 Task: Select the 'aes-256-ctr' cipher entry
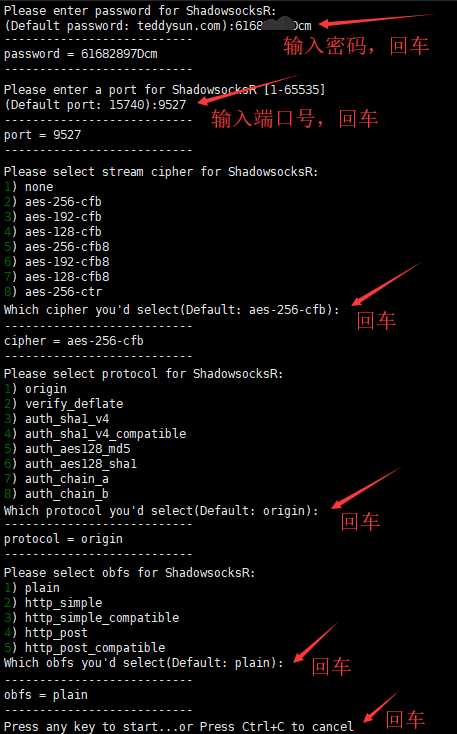coord(53,292)
